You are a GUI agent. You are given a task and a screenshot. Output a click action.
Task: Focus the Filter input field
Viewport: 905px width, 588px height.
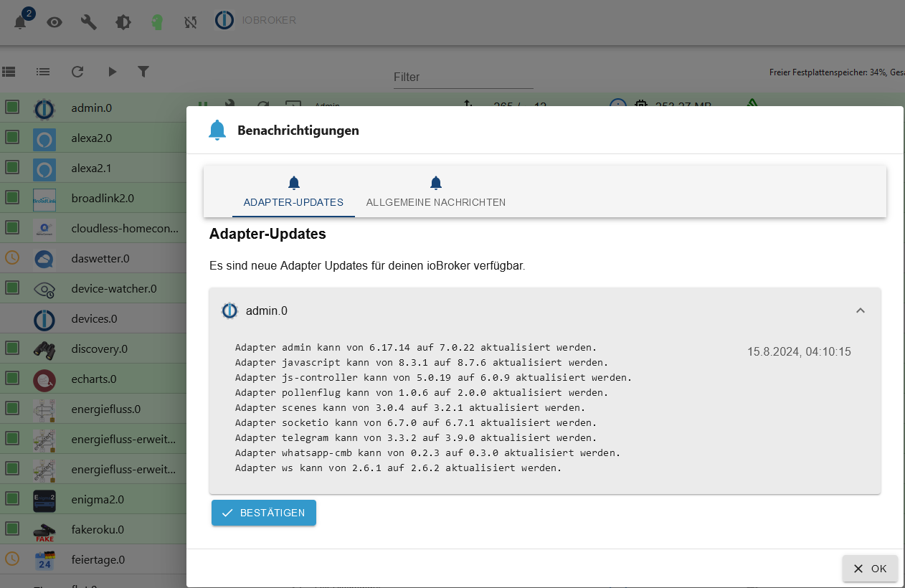[463, 77]
